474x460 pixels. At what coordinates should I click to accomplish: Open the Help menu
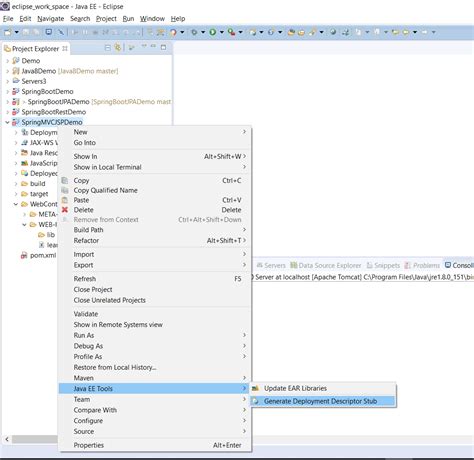[178, 19]
